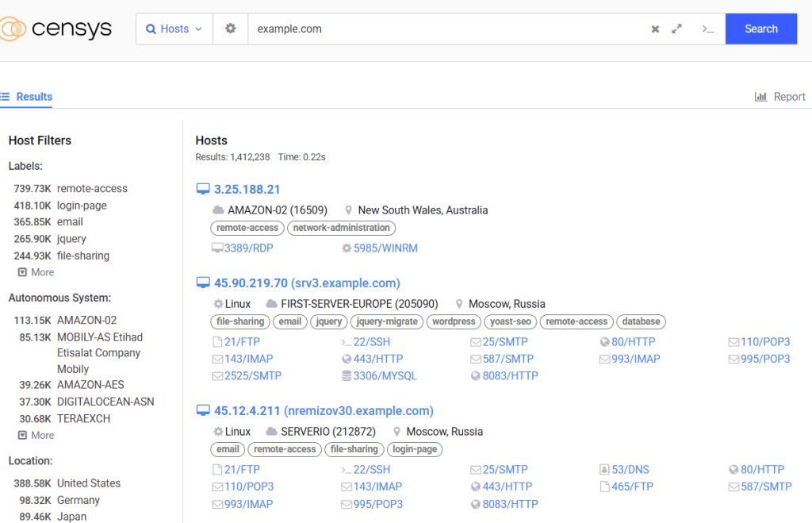Expand the search box with arrows icon
Screen dimensions: 812x523
677,29
